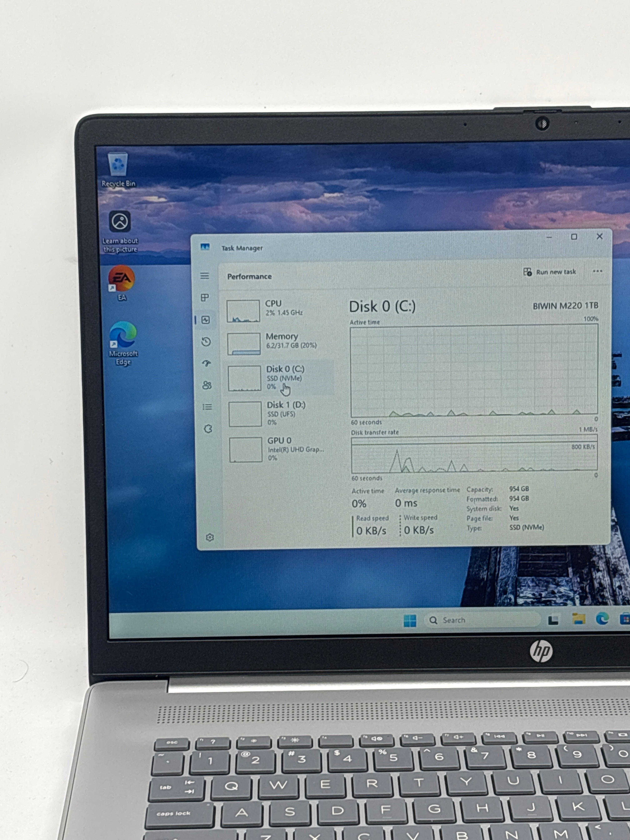Open Microsoft Store from the taskbar
This screenshot has height=840, width=630.
(x=625, y=619)
